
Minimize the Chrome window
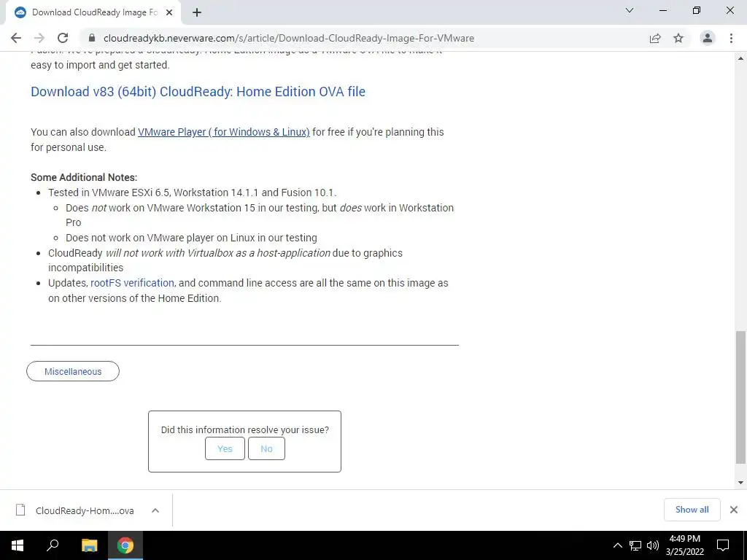pos(662,10)
